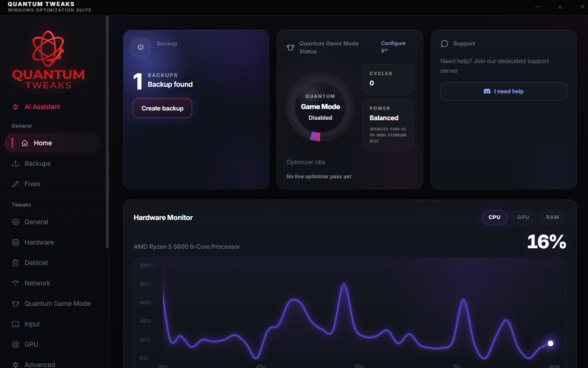588x368 pixels.
Task: Click the General gear icon
Action: (15, 222)
